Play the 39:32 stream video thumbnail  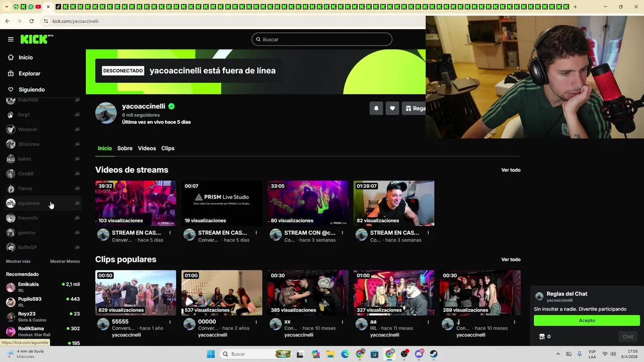(136, 203)
